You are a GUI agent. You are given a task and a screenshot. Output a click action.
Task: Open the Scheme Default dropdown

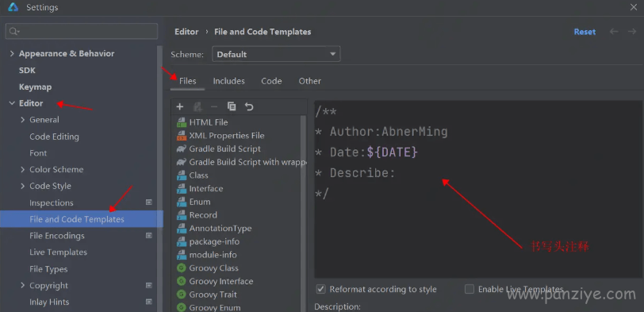click(276, 54)
